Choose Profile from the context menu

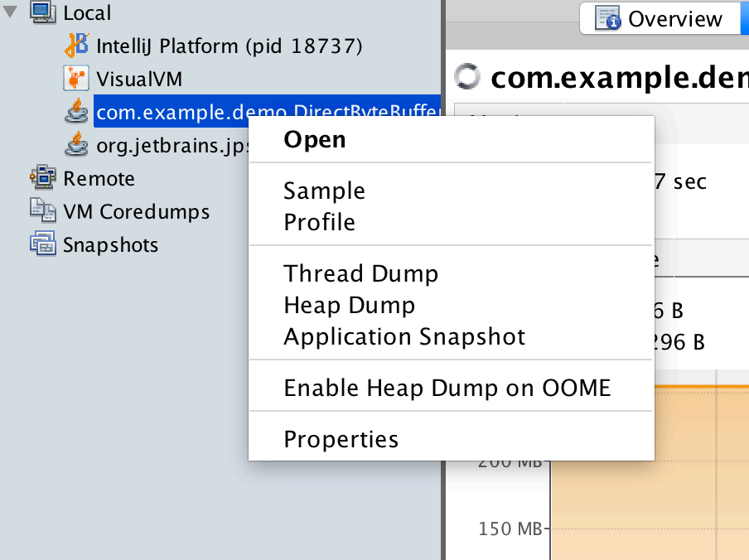[452, 222]
